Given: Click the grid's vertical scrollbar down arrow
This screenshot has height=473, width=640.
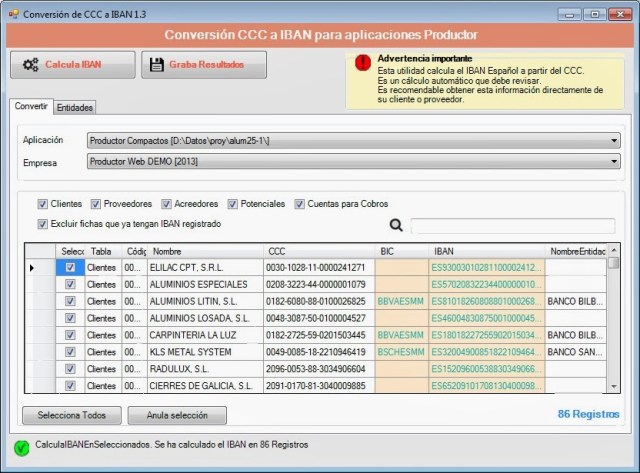Looking at the screenshot, I should [613, 387].
